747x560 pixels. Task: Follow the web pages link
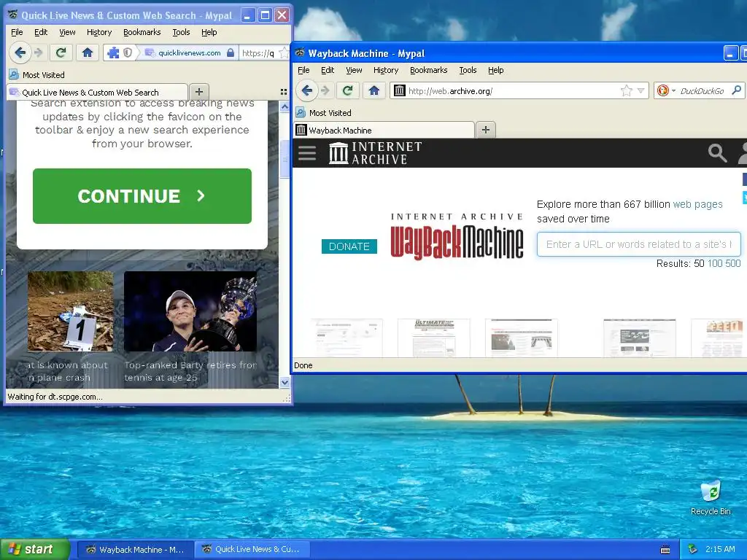[x=697, y=204]
